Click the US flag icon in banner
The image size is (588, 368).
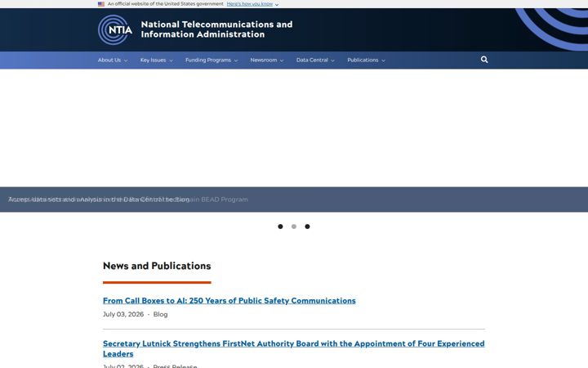click(x=101, y=4)
